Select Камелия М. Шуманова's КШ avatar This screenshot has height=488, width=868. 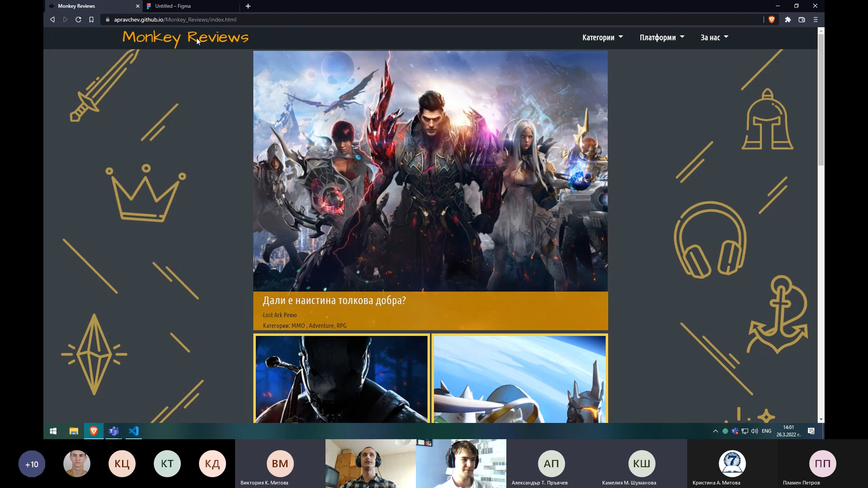(642, 464)
